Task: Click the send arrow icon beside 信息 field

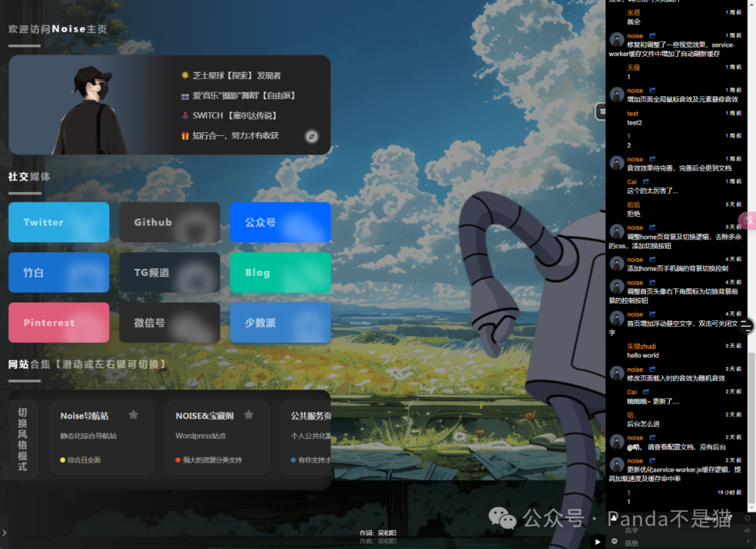Action: coord(749,541)
